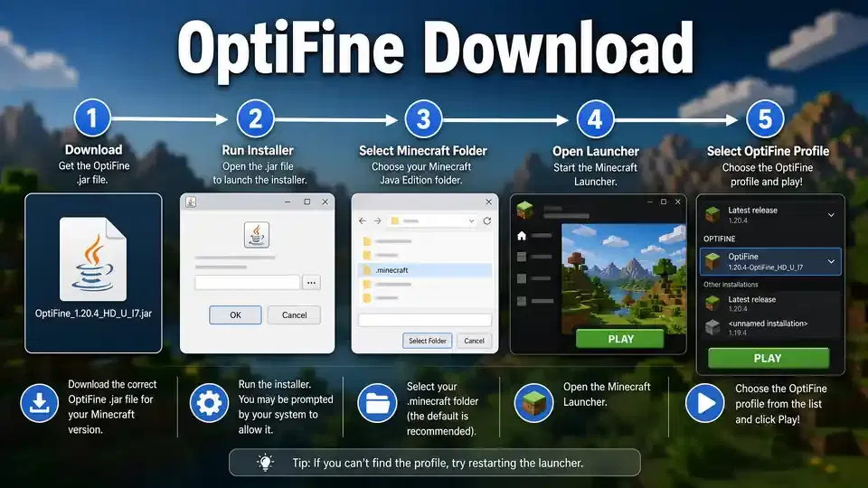
Task: Click Select Folder button
Action: pyautogui.click(x=428, y=341)
